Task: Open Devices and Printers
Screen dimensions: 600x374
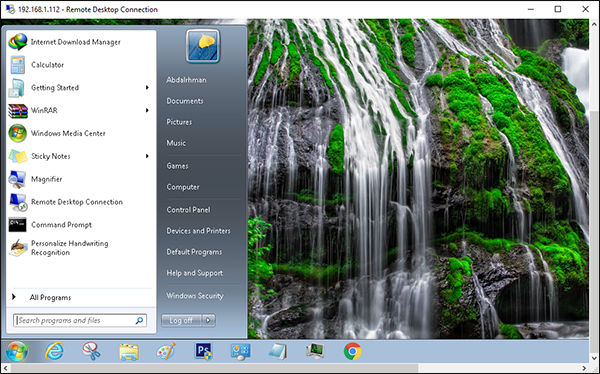Action: (x=198, y=231)
